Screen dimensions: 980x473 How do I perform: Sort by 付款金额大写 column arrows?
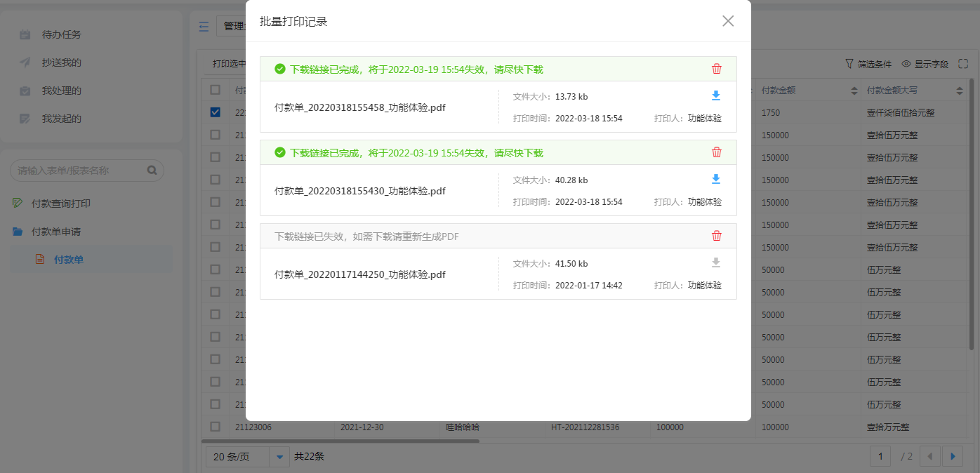[x=960, y=91]
